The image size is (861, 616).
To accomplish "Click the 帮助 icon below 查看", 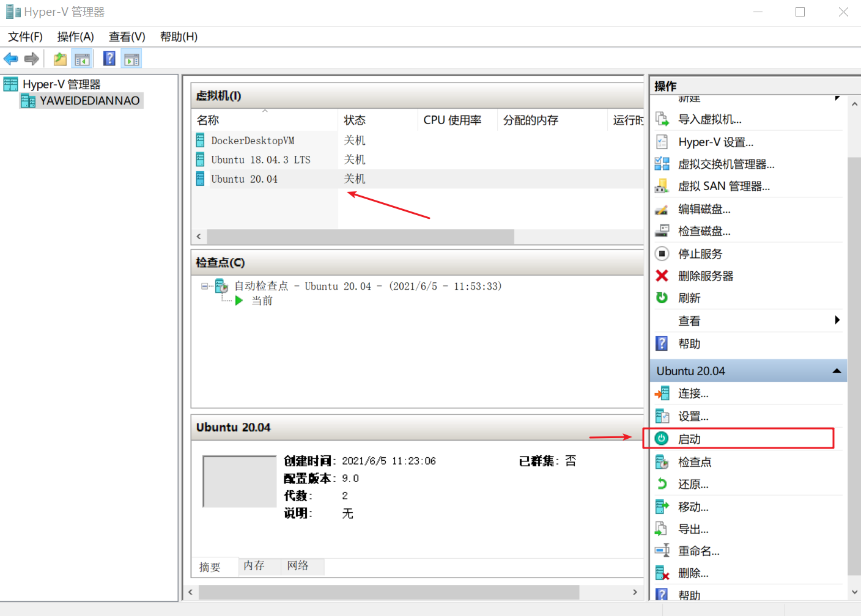I will tap(662, 343).
